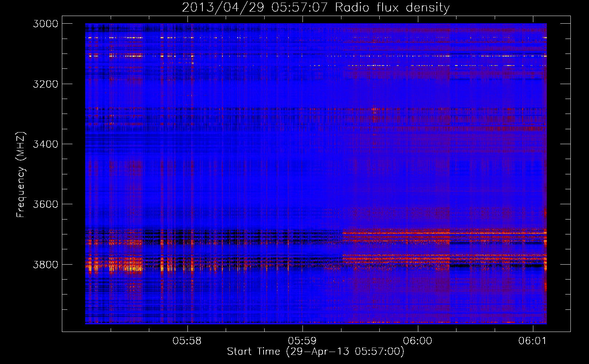This screenshot has height=364, width=589.
Task: Click the 06:01 time axis label
Action: [533, 341]
